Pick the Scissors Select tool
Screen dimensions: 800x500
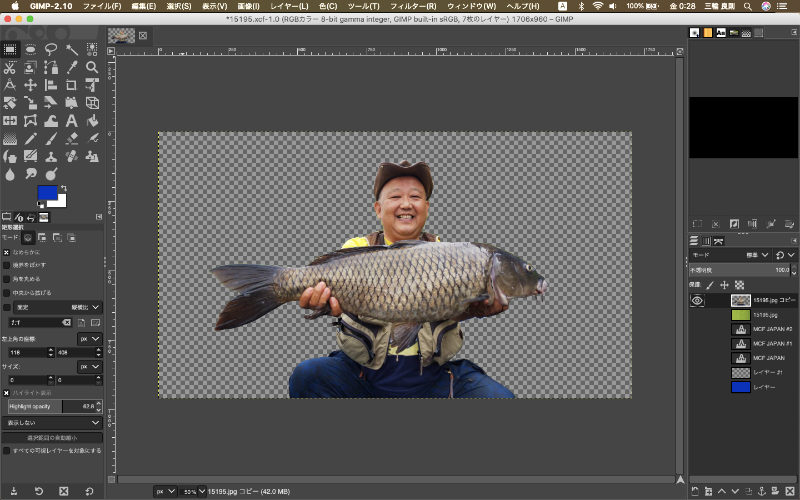coord(9,68)
